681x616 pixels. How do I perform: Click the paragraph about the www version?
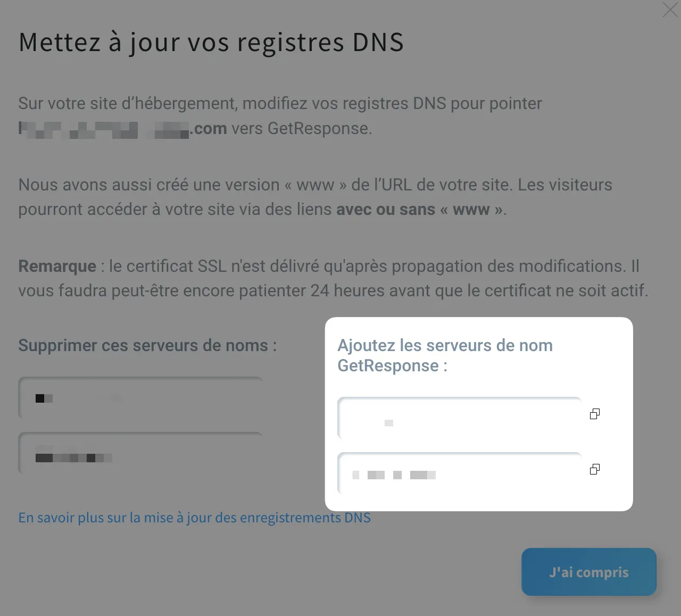click(x=315, y=197)
